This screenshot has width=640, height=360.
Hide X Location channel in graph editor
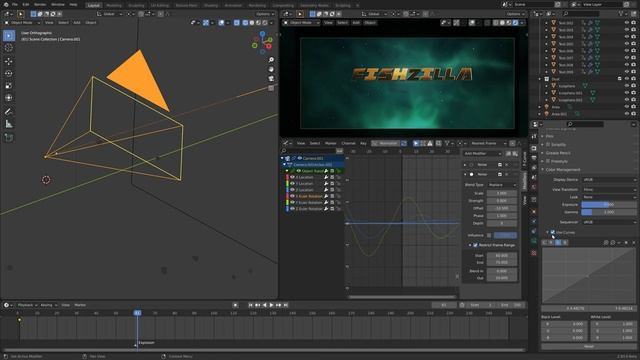292,177
